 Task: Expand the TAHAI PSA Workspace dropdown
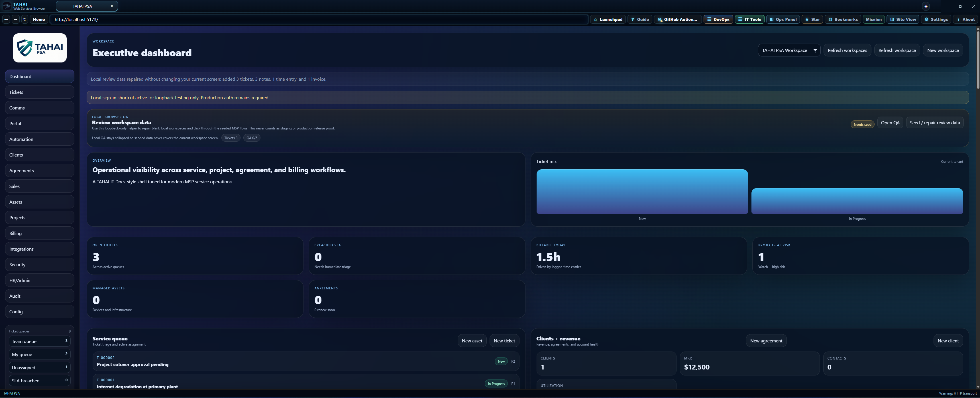(789, 50)
